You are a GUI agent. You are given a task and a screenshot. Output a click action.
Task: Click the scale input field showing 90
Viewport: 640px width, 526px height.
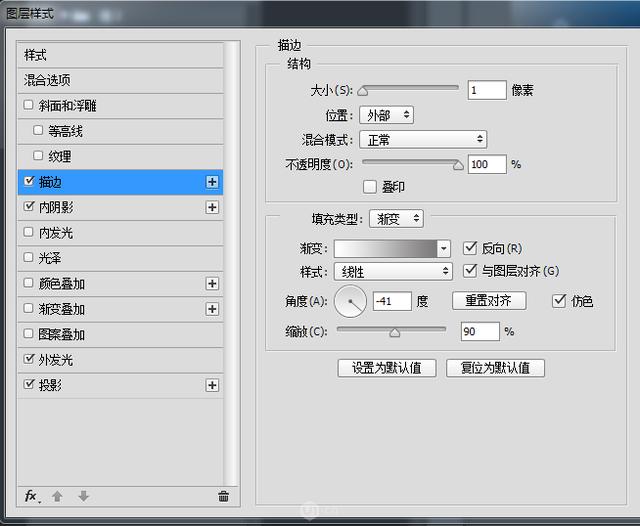pos(480,331)
